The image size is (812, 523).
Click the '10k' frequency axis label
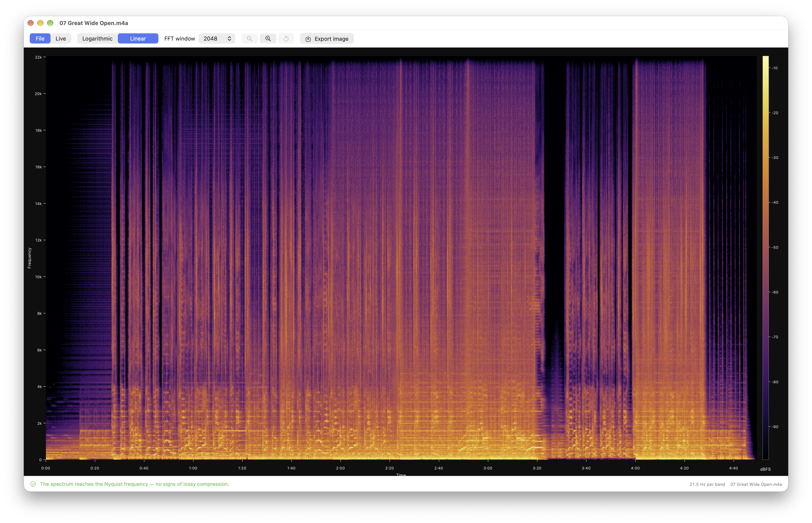38,277
